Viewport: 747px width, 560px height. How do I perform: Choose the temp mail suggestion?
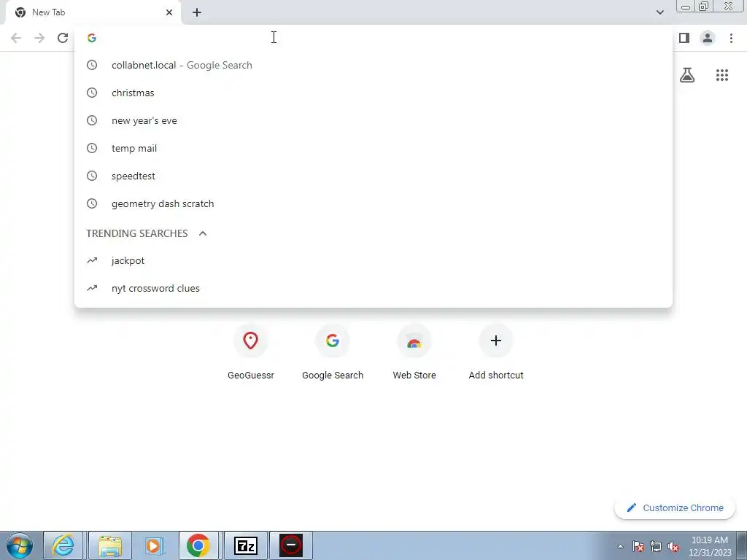click(373, 148)
